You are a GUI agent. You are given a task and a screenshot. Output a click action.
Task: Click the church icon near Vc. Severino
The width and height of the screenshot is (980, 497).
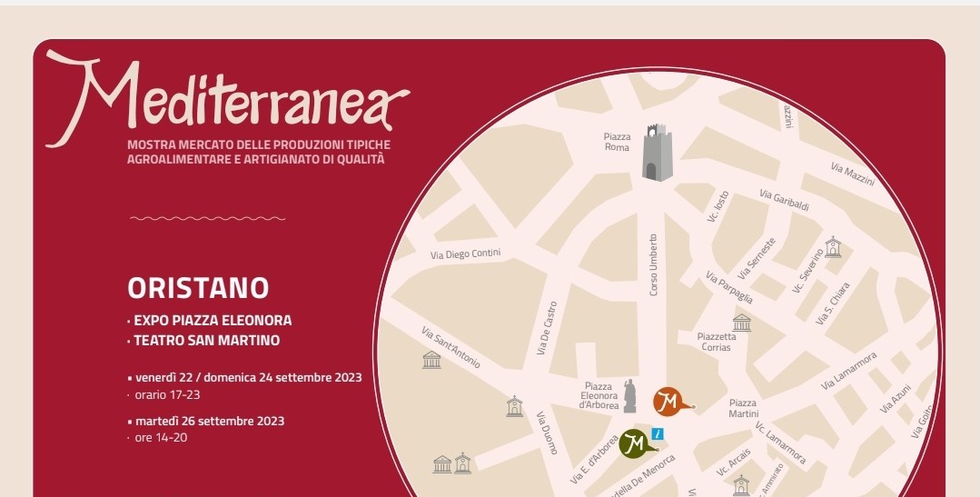(x=833, y=247)
